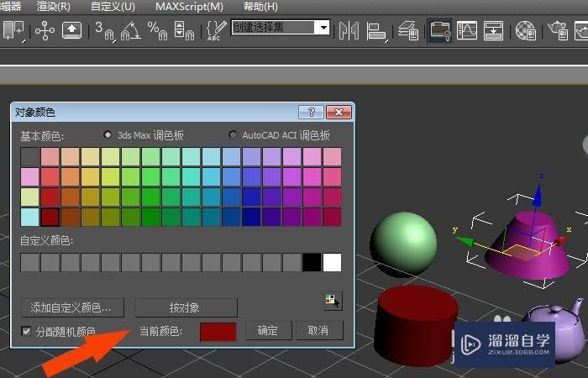This screenshot has width=588, height=378.
Task: Click the green Y axis gizmo arrow
Action: pyautogui.click(x=465, y=241)
